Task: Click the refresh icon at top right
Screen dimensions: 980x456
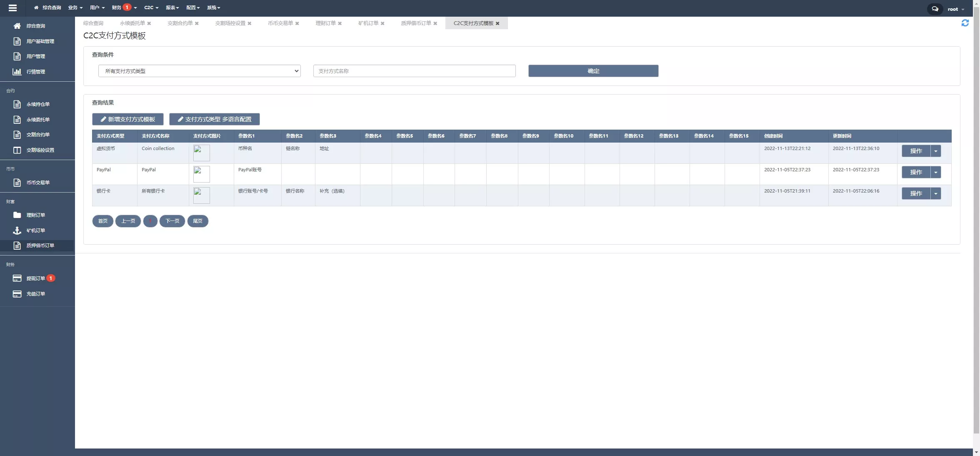Action: [x=965, y=23]
